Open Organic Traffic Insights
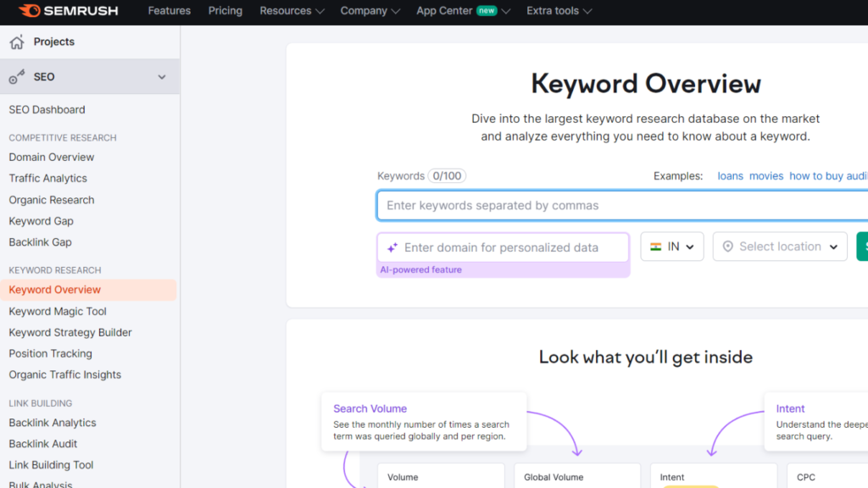 click(64, 374)
